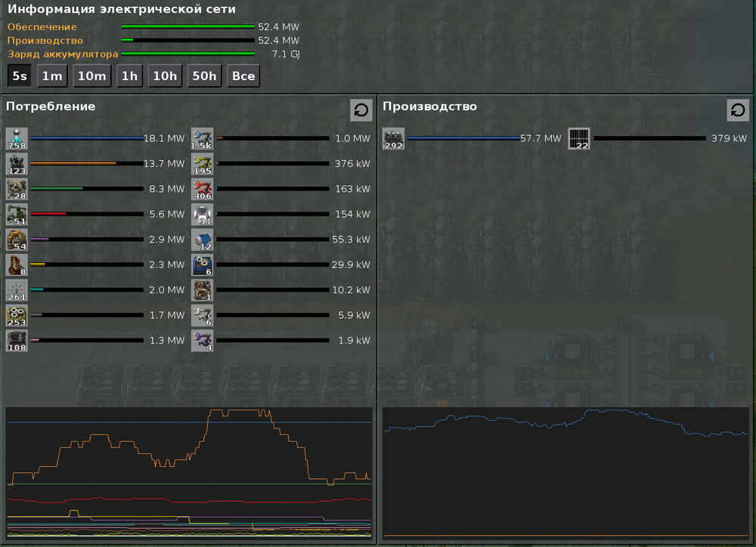Click the electric furnace icon showing 123
Image resolution: width=756 pixels, height=547 pixels.
(x=17, y=164)
